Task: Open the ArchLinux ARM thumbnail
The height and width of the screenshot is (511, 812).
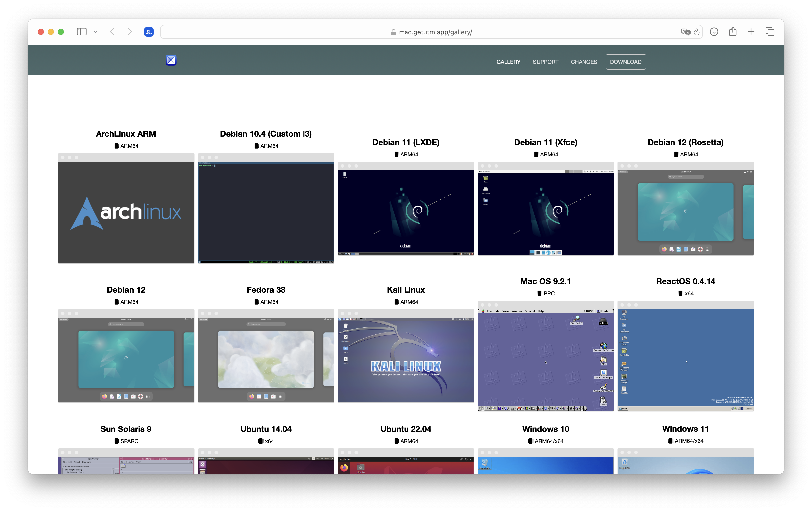Action: click(126, 212)
